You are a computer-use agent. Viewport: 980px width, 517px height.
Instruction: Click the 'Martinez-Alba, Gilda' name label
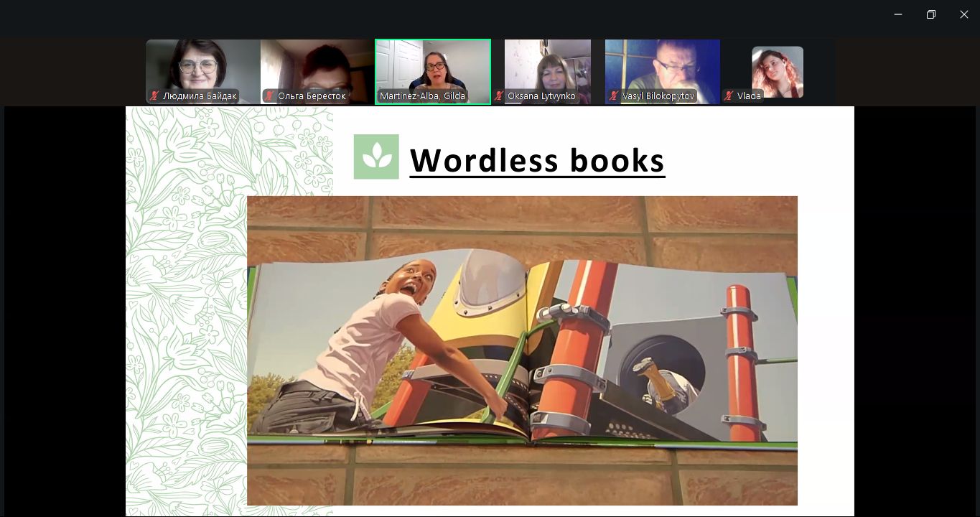click(422, 96)
